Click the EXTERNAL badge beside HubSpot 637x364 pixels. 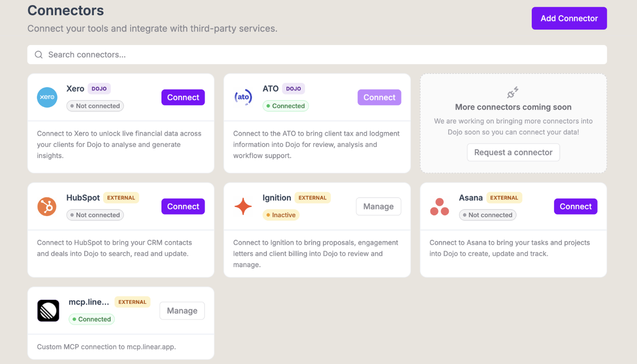(x=121, y=198)
